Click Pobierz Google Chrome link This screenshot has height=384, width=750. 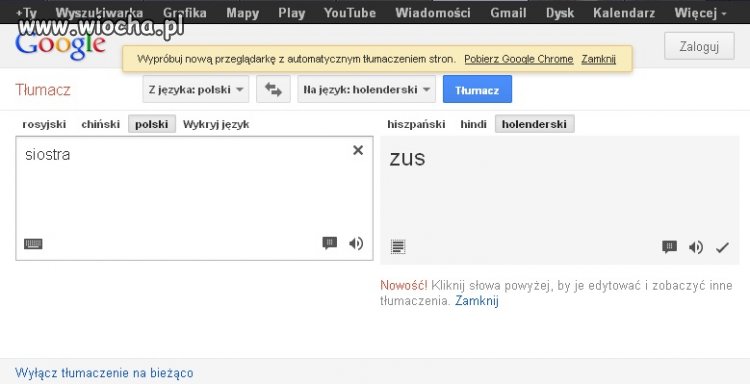pos(518,59)
